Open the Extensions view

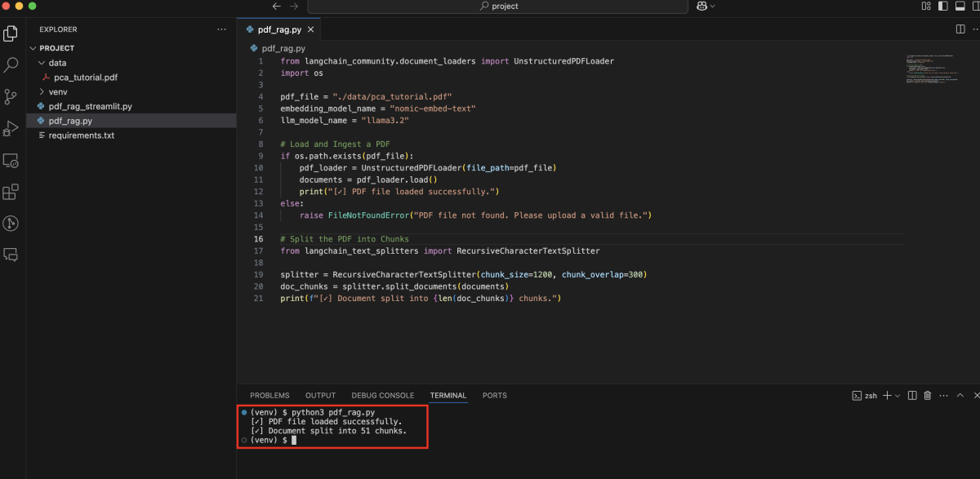click(x=11, y=192)
